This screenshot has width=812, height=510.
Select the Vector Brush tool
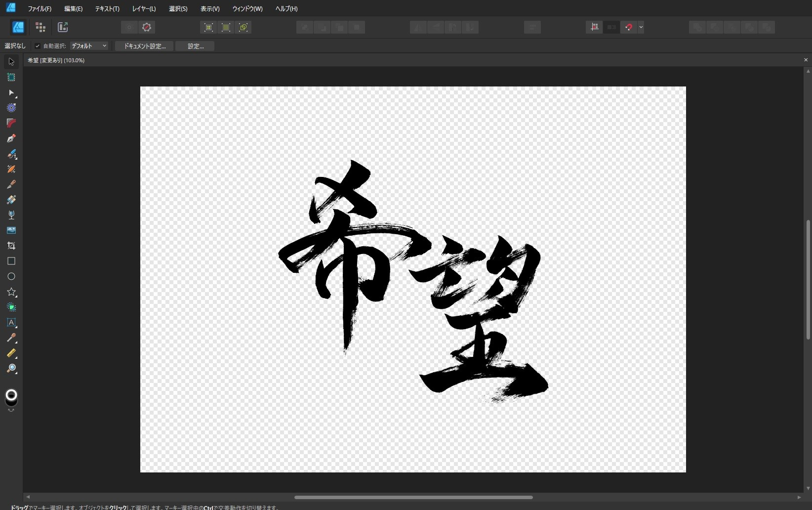(x=11, y=155)
